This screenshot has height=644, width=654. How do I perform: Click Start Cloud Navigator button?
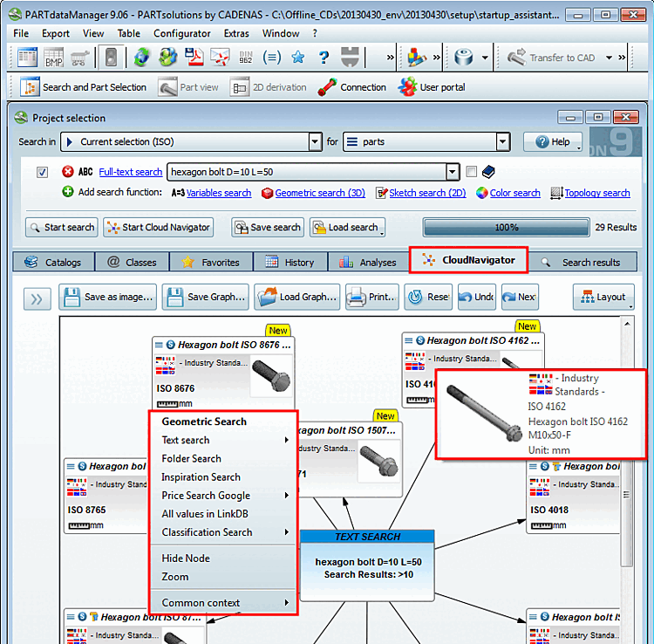click(159, 228)
